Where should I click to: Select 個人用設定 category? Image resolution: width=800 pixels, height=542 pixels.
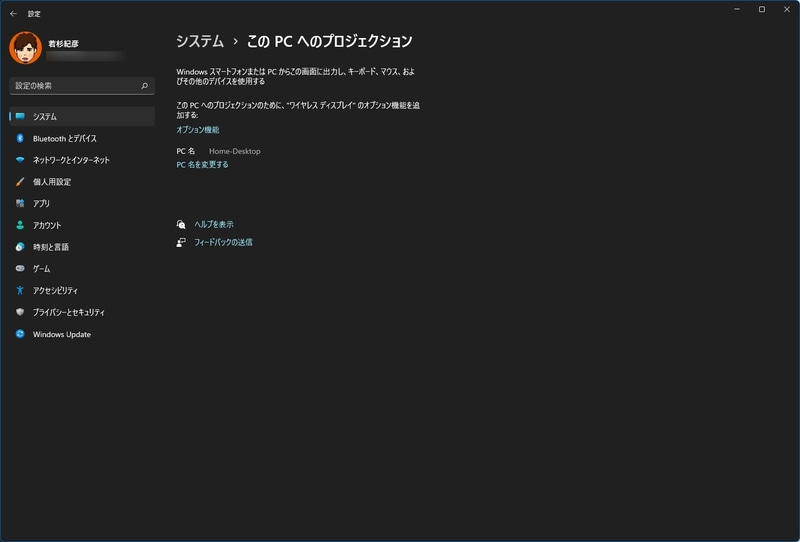tap(82, 182)
